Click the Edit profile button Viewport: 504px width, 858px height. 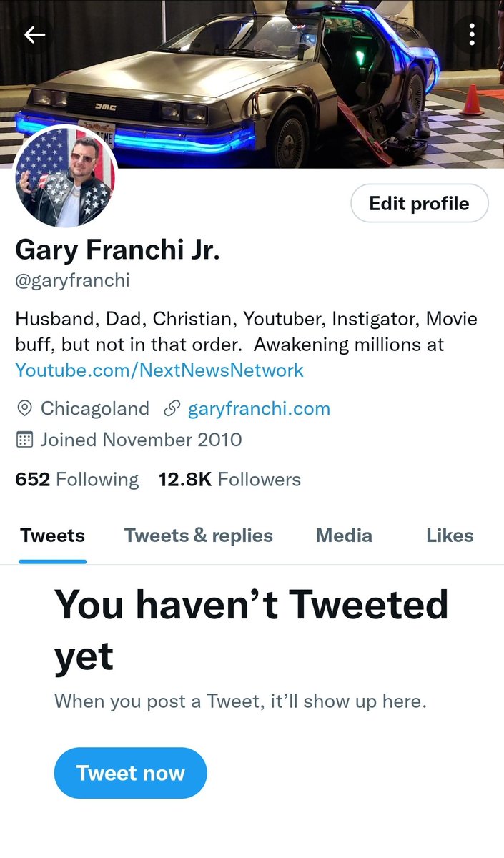coord(420,204)
